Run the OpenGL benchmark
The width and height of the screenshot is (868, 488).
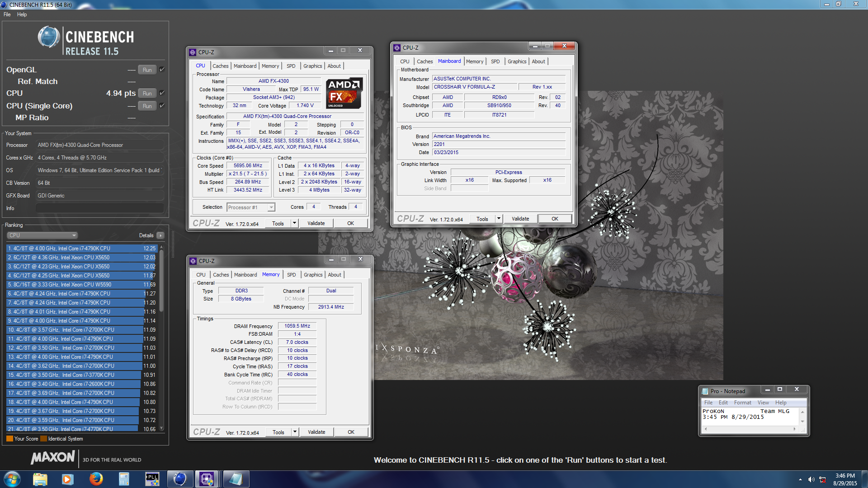[147, 70]
